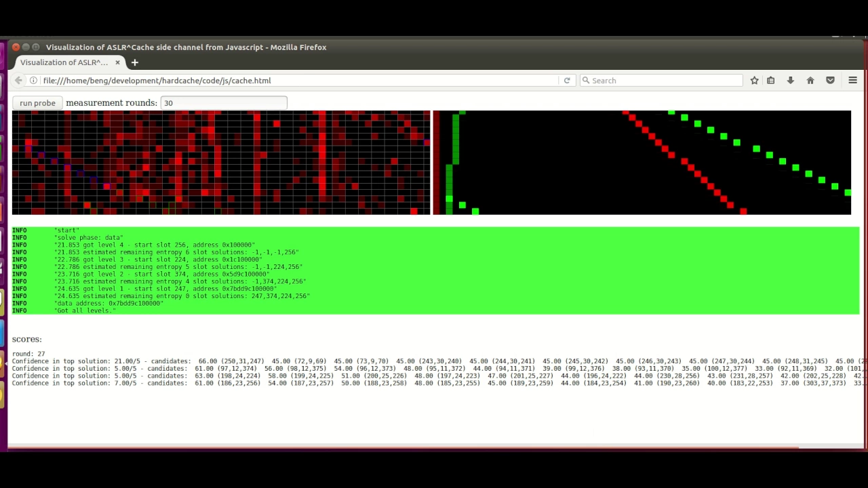Open the Firefox hamburger menu

[852, 80]
